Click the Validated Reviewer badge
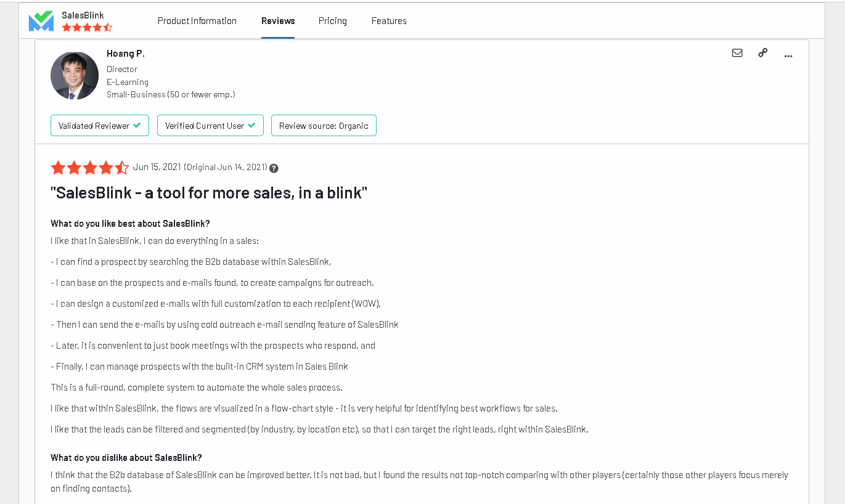Screen dimensions: 845x504 click(100, 126)
